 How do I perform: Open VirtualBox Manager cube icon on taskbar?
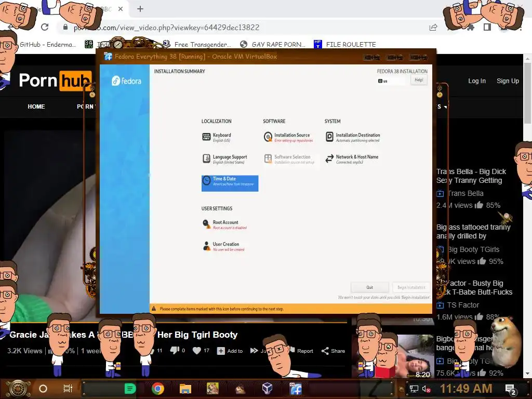(x=268, y=389)
